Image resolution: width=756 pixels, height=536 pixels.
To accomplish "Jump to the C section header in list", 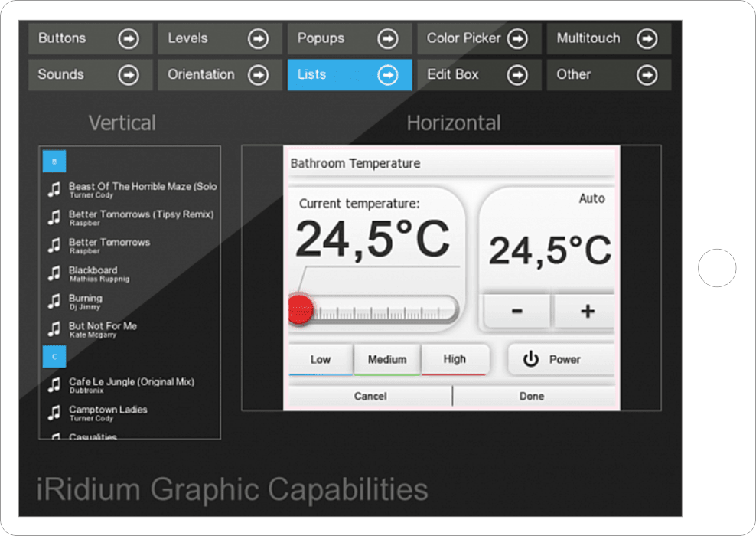I will (54, 357).
